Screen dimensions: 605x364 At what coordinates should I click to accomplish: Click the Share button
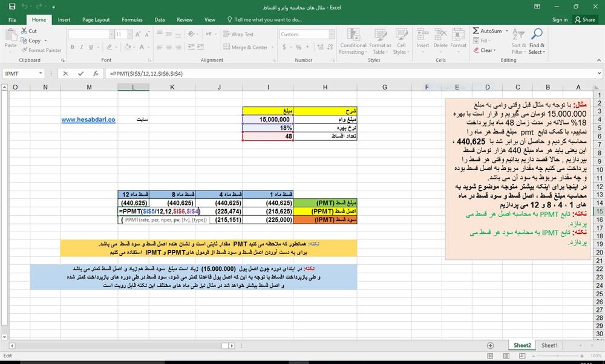point(584,19)
